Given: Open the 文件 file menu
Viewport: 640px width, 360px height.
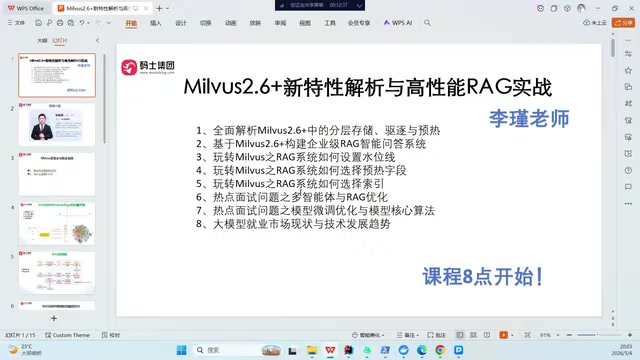Looking at the screenshot, I should coord(16,23).
